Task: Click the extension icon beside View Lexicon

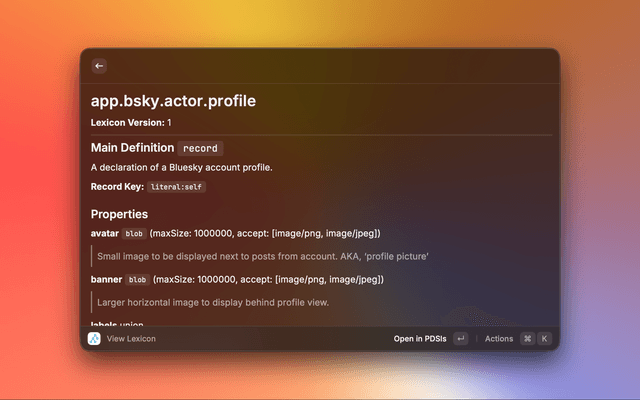Action: [94, 339]
